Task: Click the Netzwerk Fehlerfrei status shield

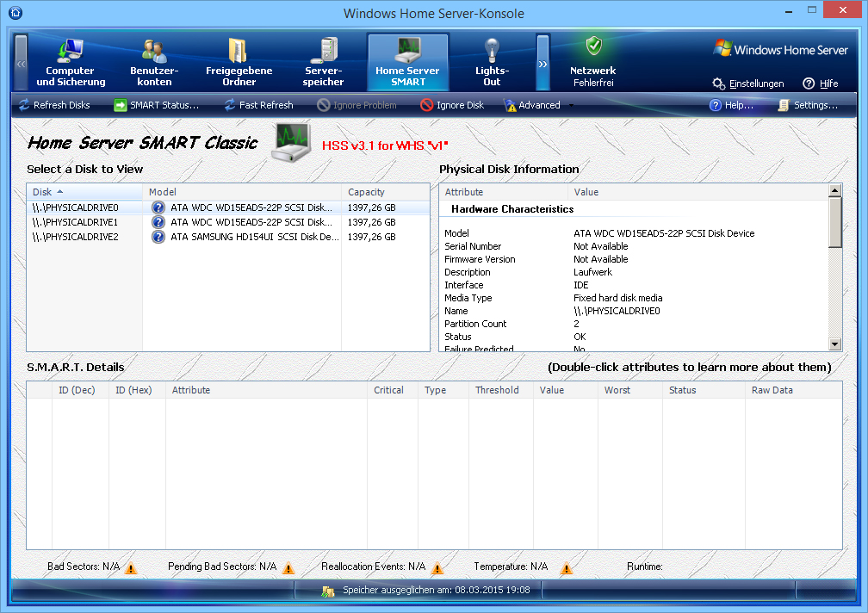Action: click(593, 46)
